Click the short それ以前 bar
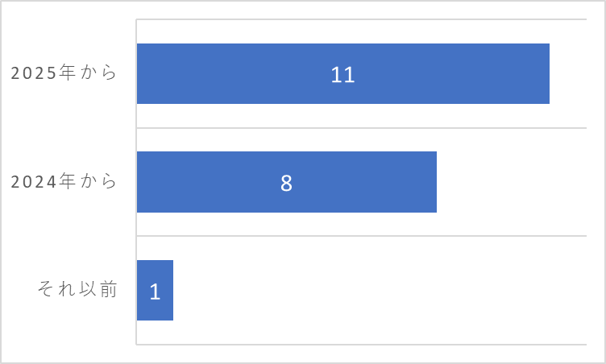Screen dimensions: 606x364 (x=155, y=290)
